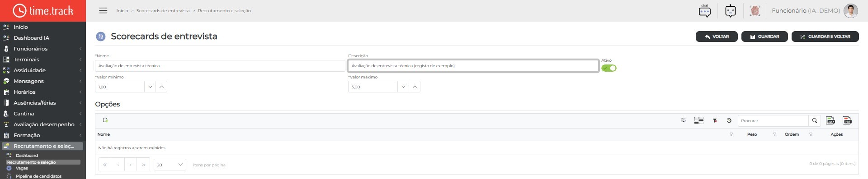The width and height of the screenshot is (868, 179).
Task: Go to last page of grid
Action: coord(144,165)
